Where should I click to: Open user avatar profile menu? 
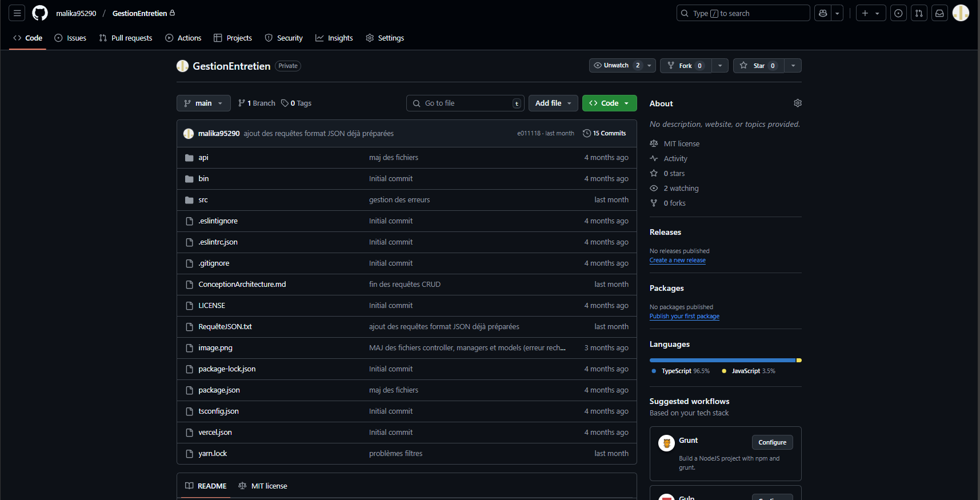[961, 13]
